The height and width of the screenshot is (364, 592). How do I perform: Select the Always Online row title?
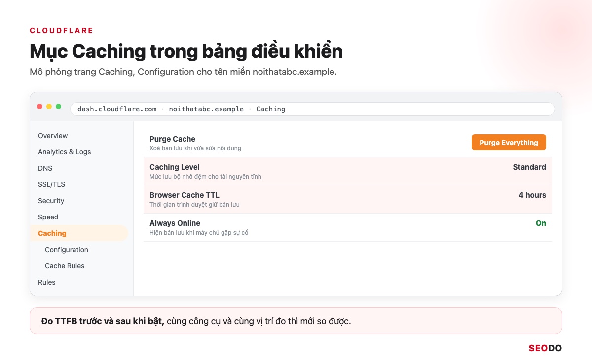pyautogui.click(x=175, y=223)
